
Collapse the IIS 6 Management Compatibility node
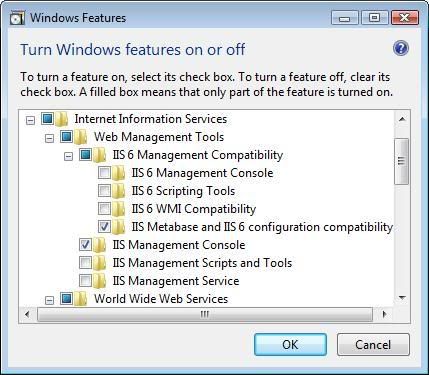68,156
